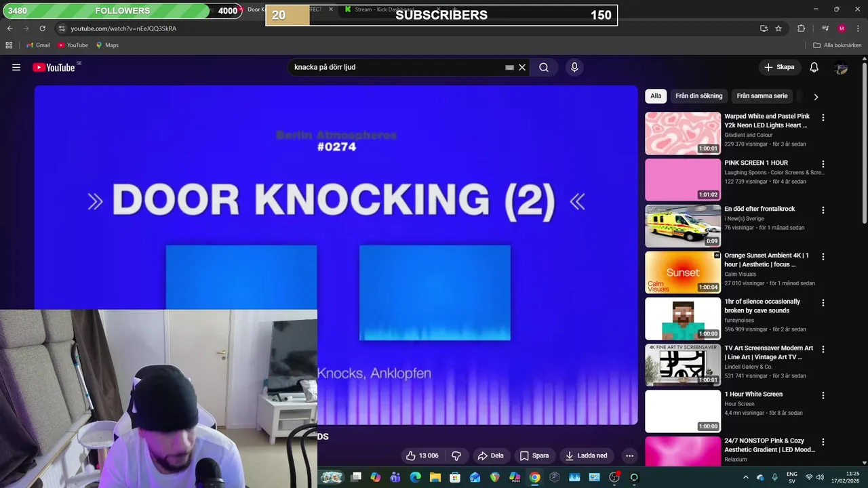Switch to Stream - Kick Dashboard tab
This screenshot has width=868, height=488.
(x=384, y=9)
